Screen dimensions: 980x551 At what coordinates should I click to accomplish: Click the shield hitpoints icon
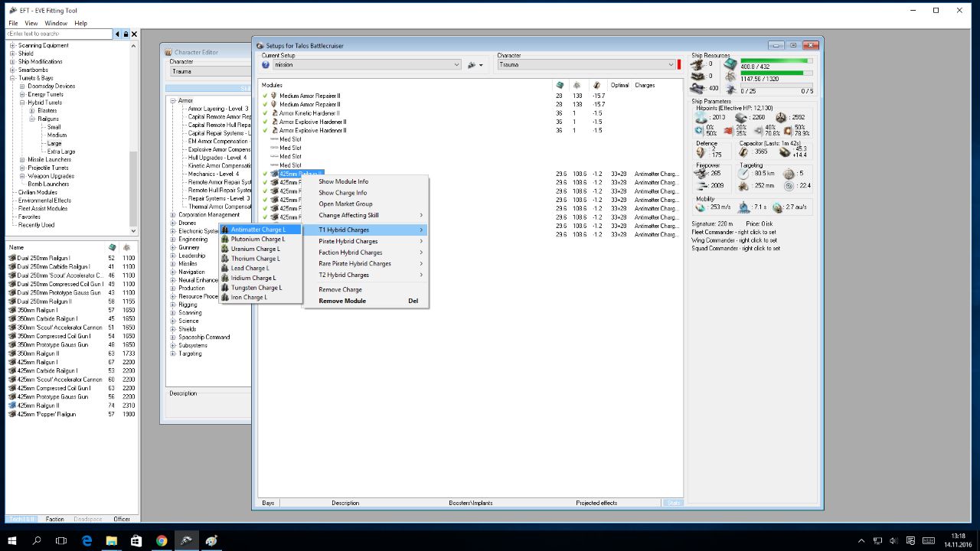tap(701, 117)
